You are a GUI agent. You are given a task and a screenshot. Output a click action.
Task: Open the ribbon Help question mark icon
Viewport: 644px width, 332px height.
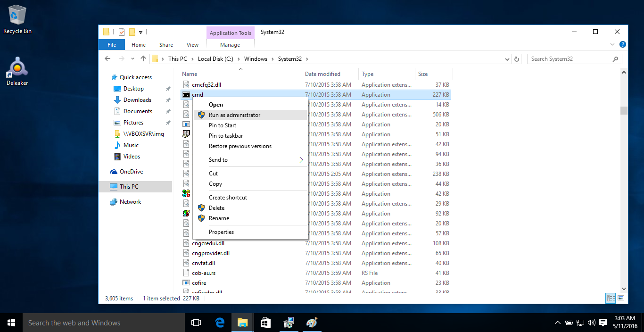tap(622, 44)
